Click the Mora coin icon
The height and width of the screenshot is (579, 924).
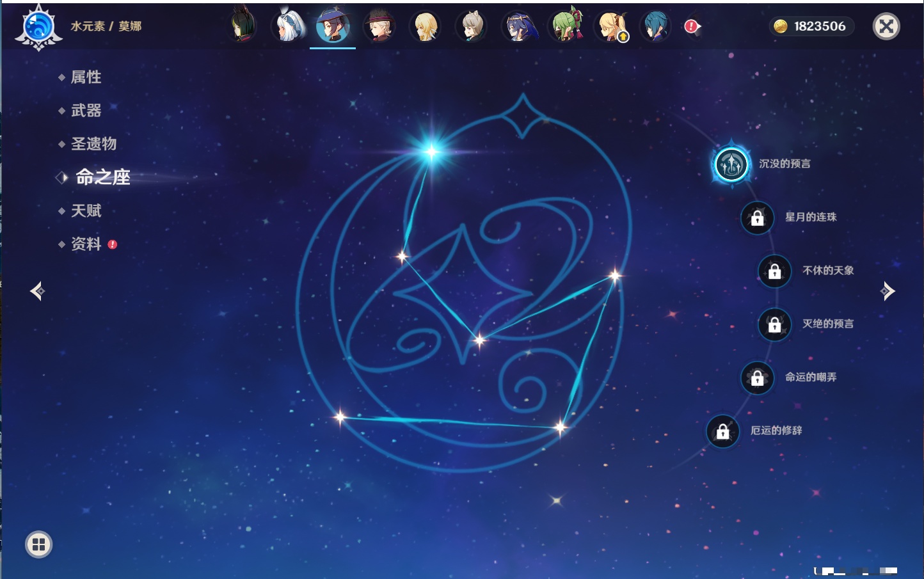click(780, 26)
